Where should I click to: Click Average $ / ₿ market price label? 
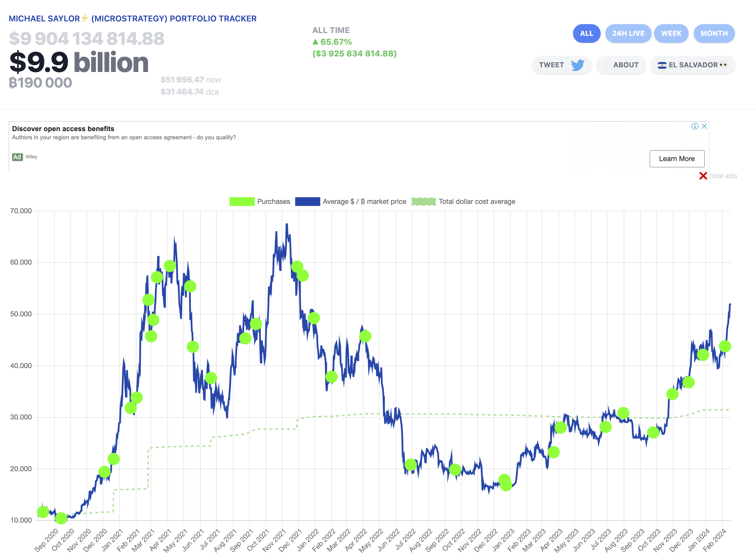coord(364,202)
